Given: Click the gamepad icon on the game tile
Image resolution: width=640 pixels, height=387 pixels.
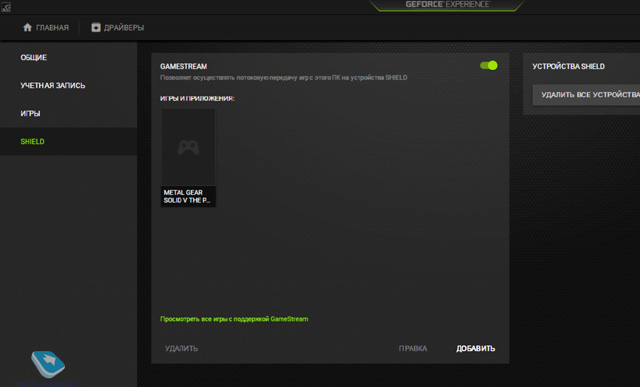Looking at the screenshot, I should (x=189, y=147).
